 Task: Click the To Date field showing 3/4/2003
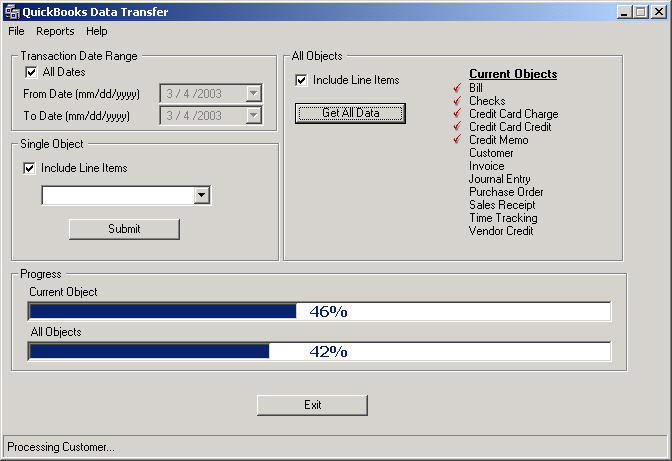click(x=211, y=115)
